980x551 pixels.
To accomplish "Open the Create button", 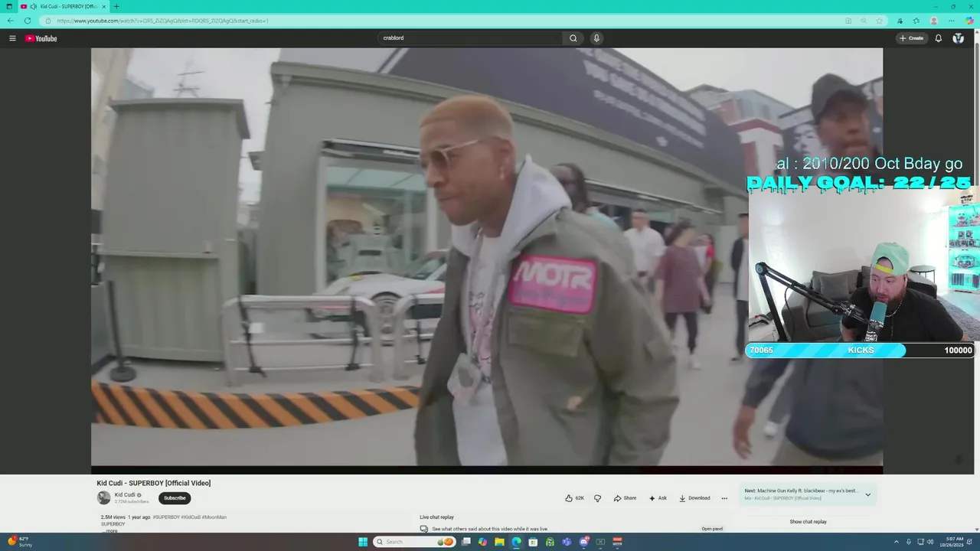I will pos(911,38).
